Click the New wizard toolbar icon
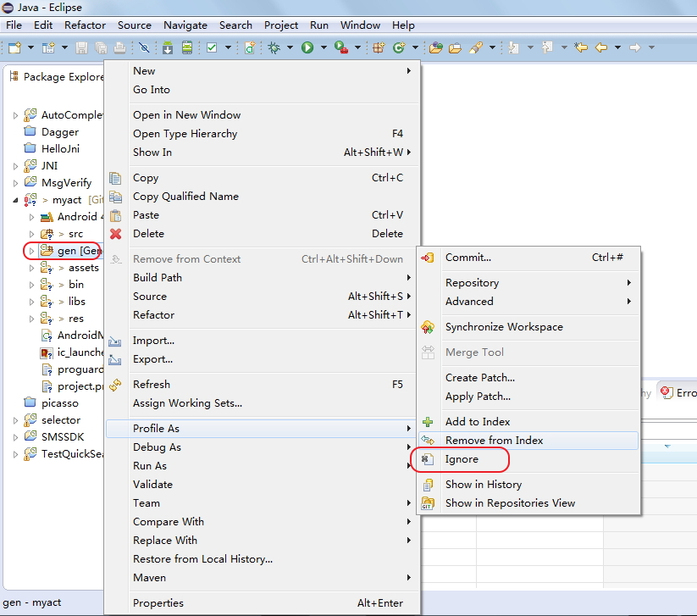This screenshot has height=616, width=697. 14,47
